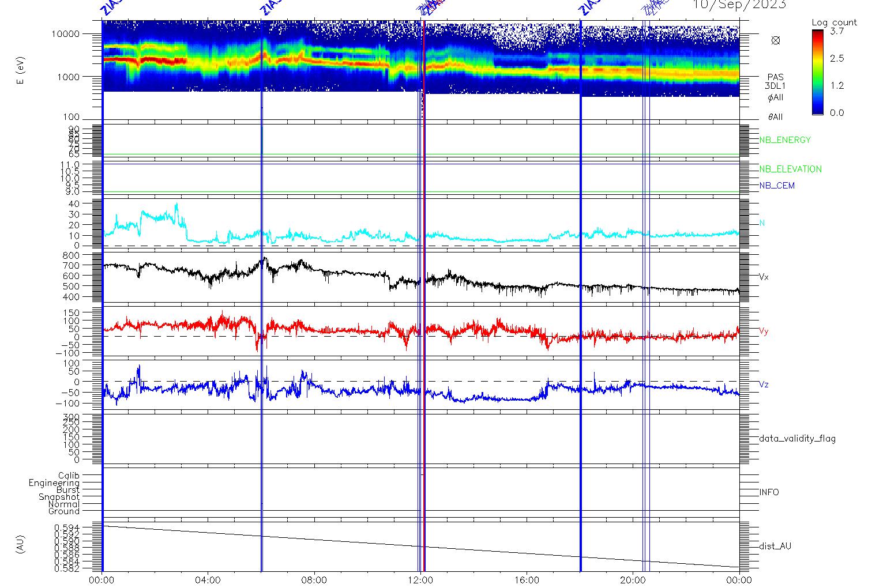
Task: Click the green NB_ENERGY legend label
Action: coord(785,140)
